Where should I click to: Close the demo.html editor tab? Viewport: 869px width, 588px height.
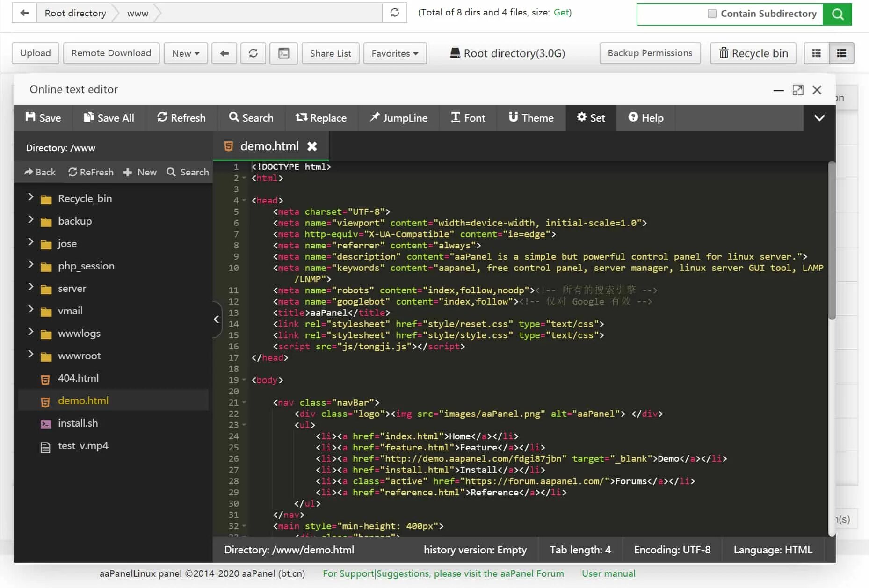pyautogui.click(x=312, y=146)
